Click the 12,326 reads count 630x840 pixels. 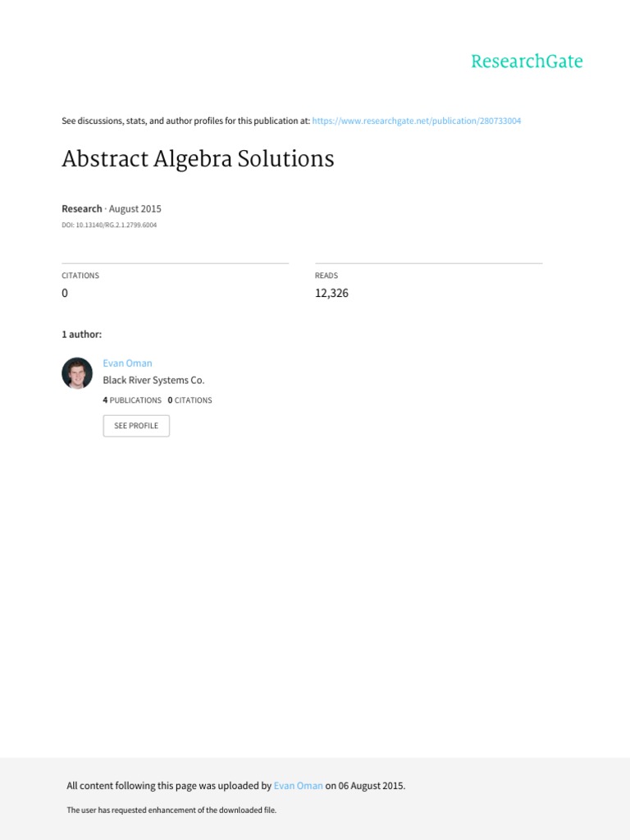point(331,293)
